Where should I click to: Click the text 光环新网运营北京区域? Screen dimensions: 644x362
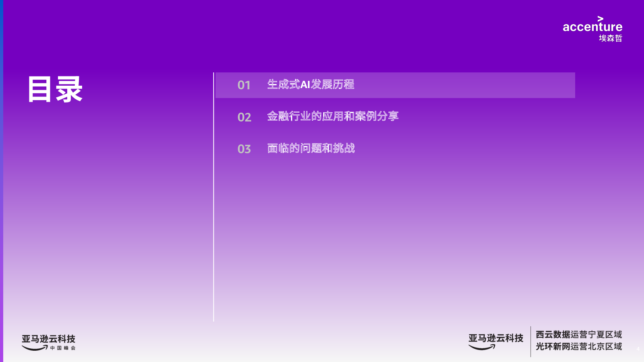[579, 347]
